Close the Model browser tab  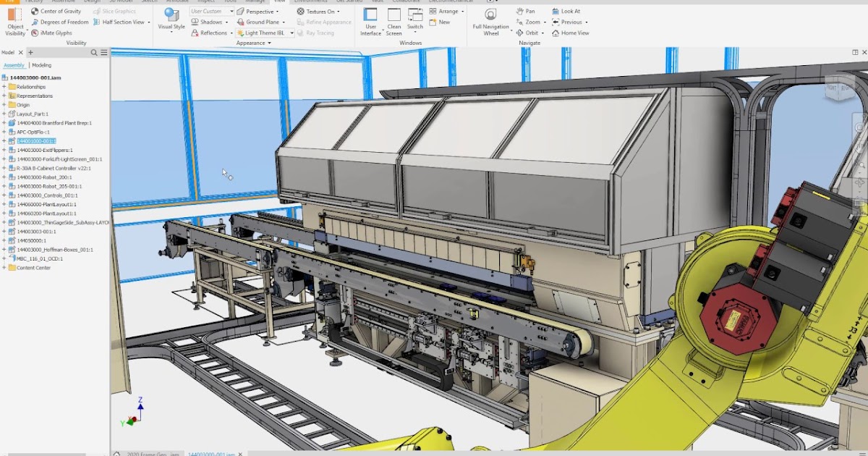(20, 53)
